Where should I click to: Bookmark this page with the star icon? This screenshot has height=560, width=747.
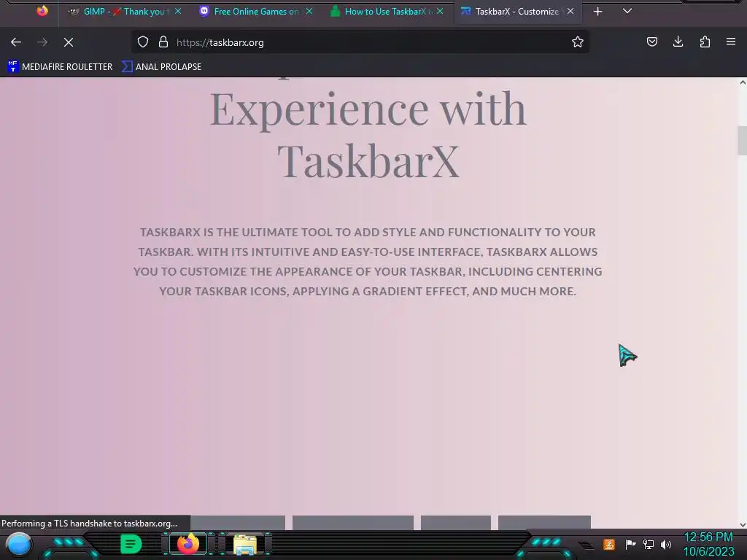578,42
